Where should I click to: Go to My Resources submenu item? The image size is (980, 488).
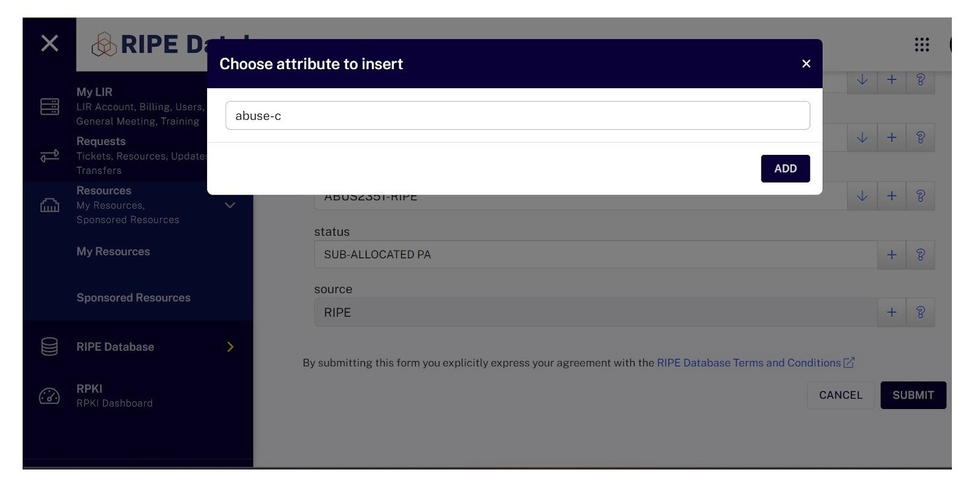(x=113, y=252)
